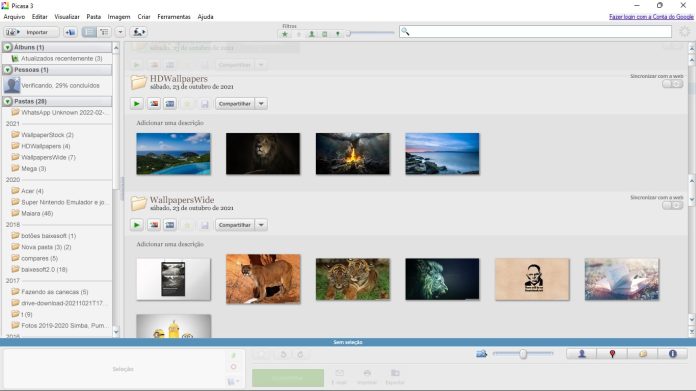Click the thumbnail size zoom slider
The width and height of the screenshot is (696, 391).
523,354
